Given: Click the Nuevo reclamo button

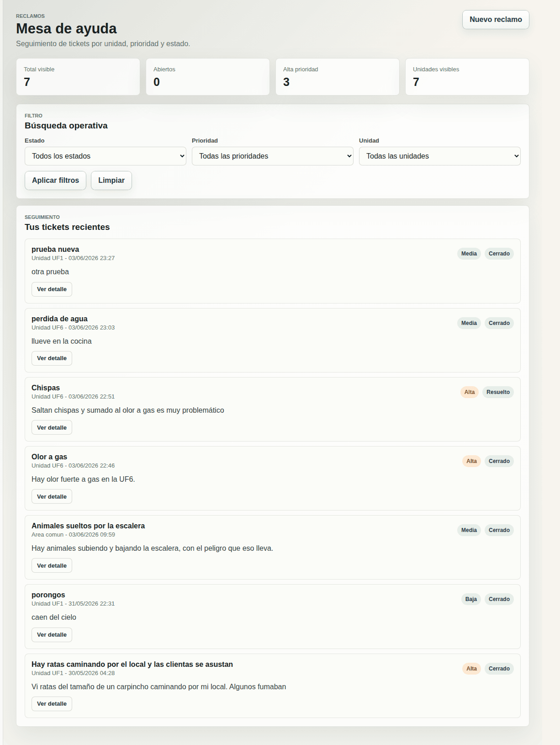Looking at the screenshot, I should click(x=496, y=20).
